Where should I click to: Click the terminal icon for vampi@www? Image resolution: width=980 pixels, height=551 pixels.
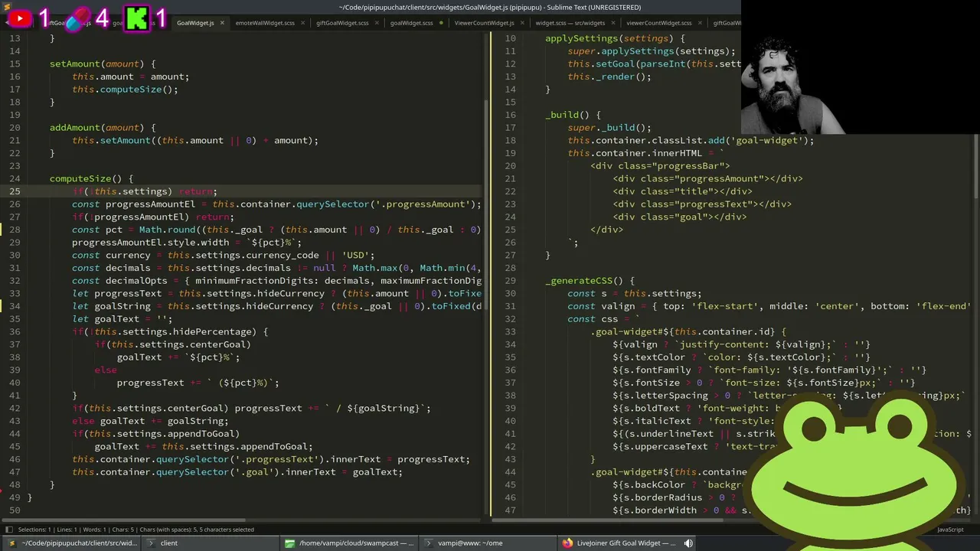[x=427, y=543]
